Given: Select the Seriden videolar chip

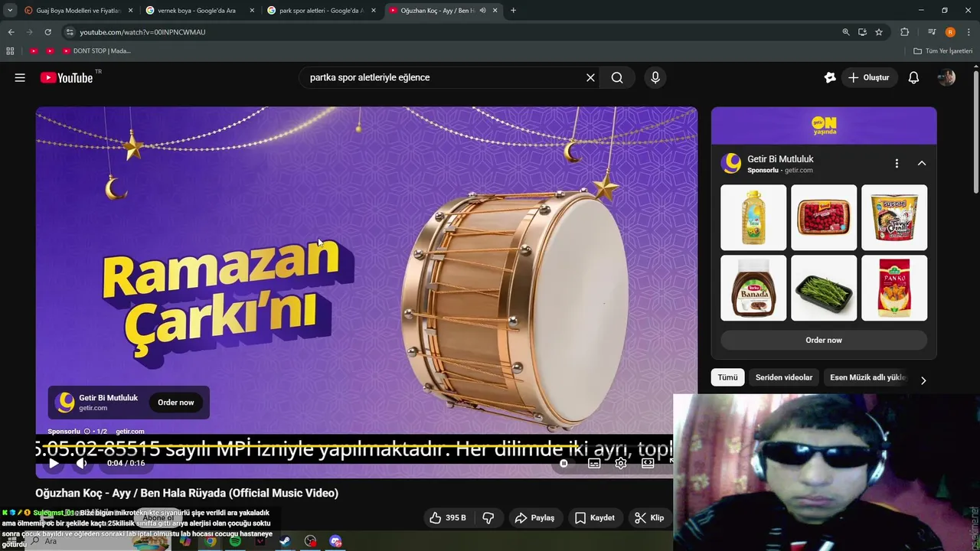Looking at the screenshot, I should click(784, 377).
